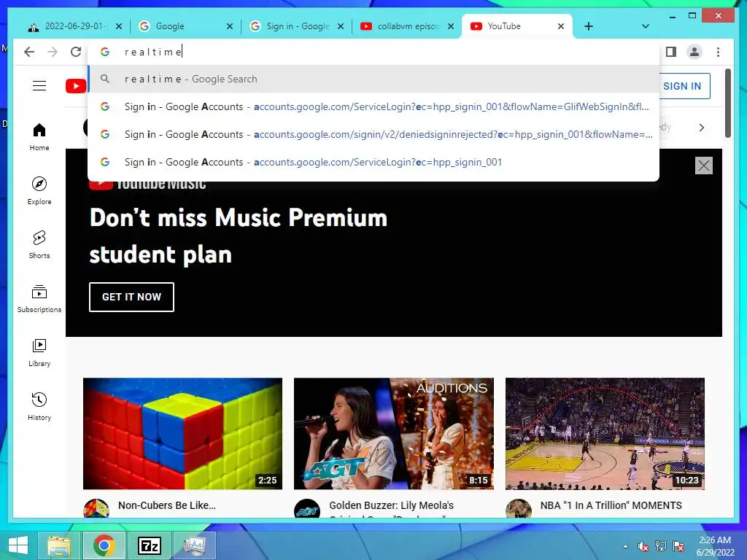The width and height of the screenshot is (747, 560).
Task: Click the GET IT NOW button
Action: pos(131,297)
